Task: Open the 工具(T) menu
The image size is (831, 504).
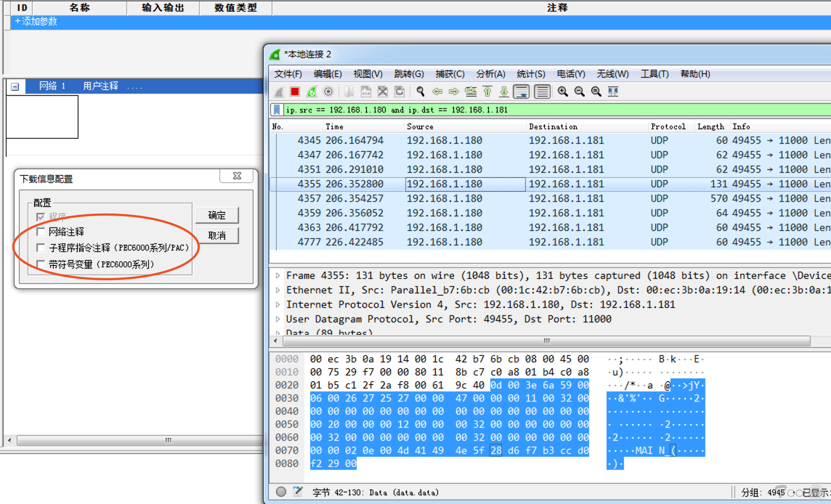Action: pos(654,74)
